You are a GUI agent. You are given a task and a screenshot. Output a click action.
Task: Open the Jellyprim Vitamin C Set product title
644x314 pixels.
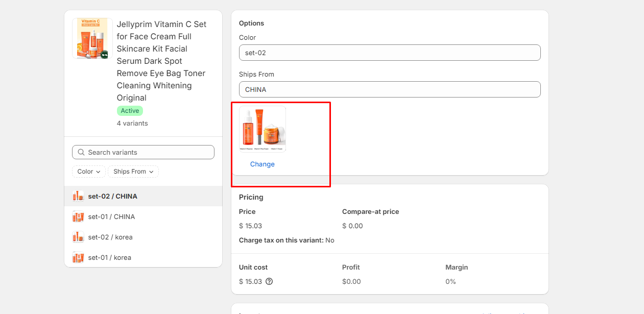coord(162,61)
